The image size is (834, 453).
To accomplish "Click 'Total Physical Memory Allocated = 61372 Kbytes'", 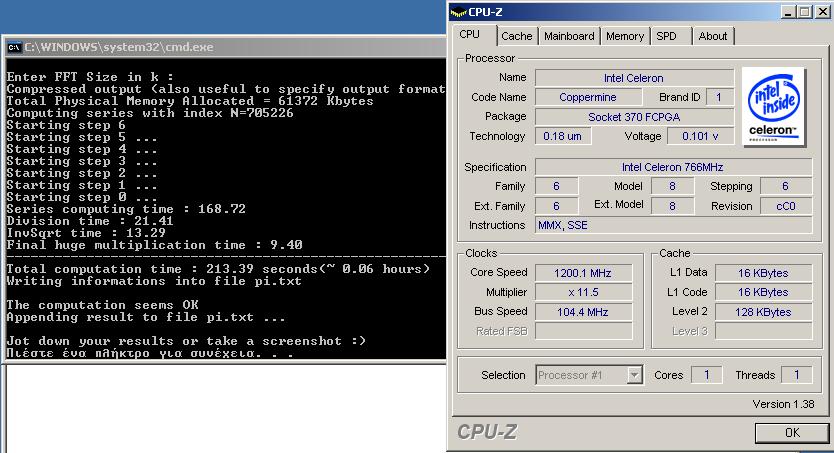I will click(x=190, y=101).
